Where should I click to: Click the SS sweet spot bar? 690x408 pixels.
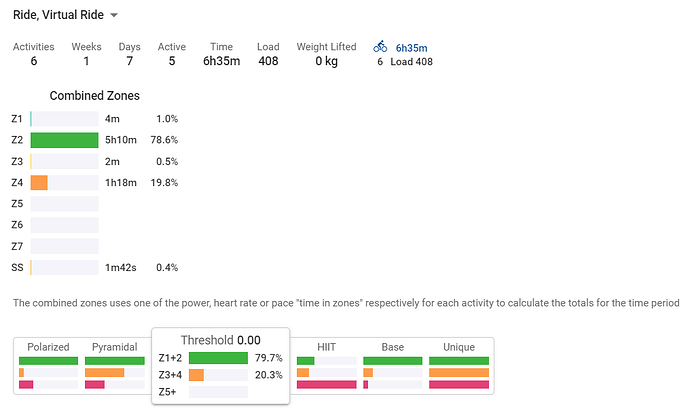point(64,268)
